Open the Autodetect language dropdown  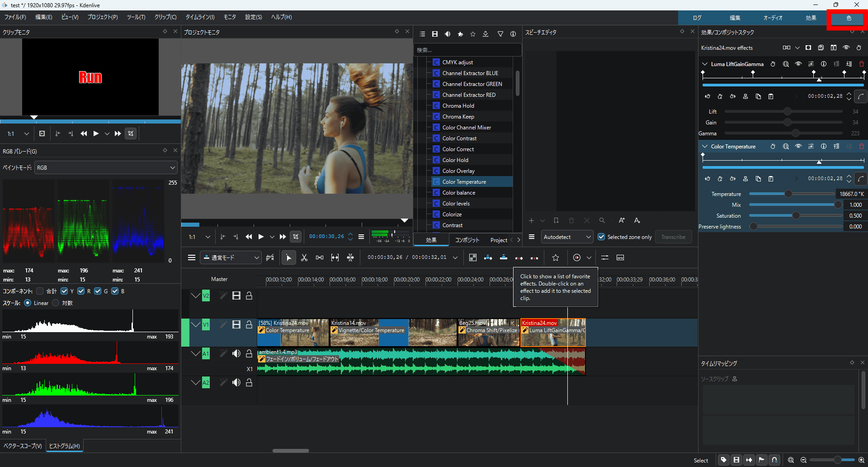pos(567,237)
